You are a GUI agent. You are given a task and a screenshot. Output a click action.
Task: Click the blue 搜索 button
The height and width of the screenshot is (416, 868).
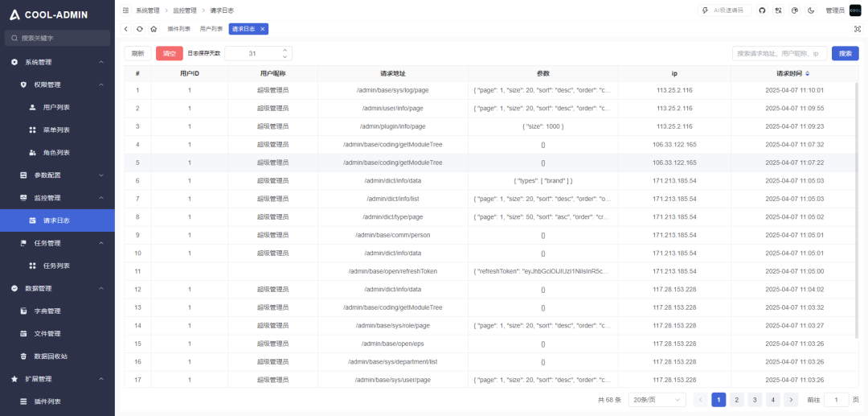pyautogui.click(x=845, y=53)
